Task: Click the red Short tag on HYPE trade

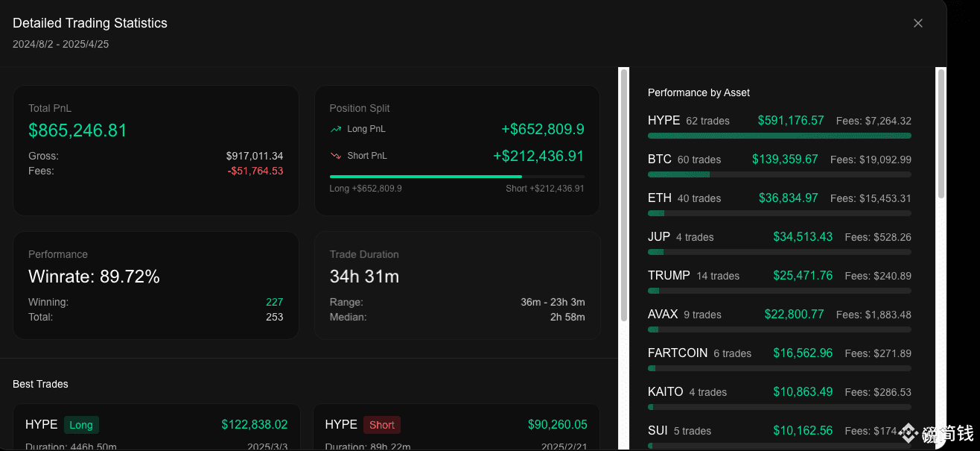Action: [382, 425]
